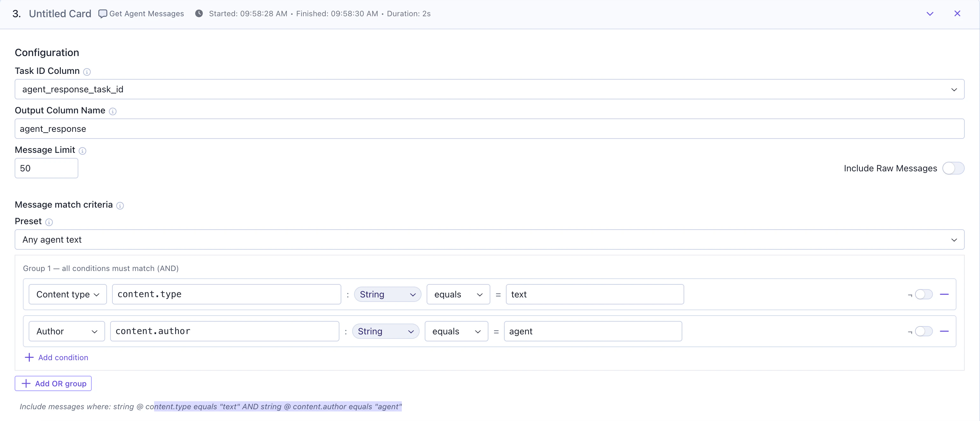980x421 pixels.
Task: Close the Untitled Card panel
Action: click(957, 14)
